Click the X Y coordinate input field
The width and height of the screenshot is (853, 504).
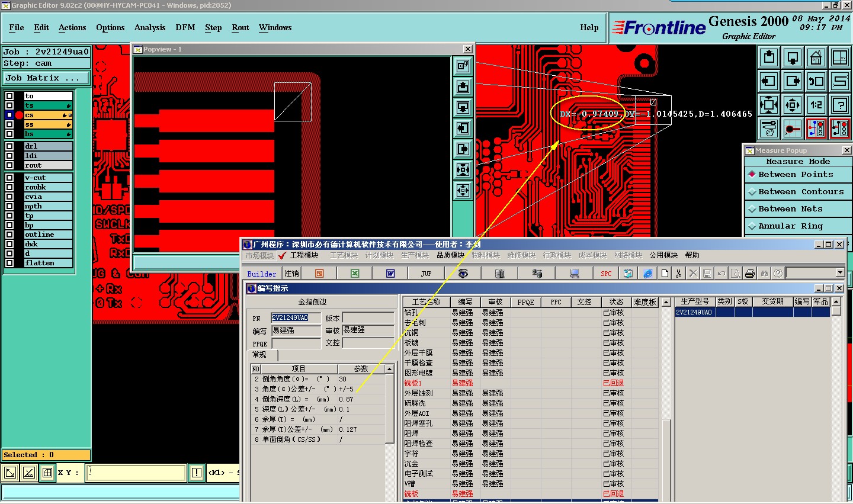[136, 473]
